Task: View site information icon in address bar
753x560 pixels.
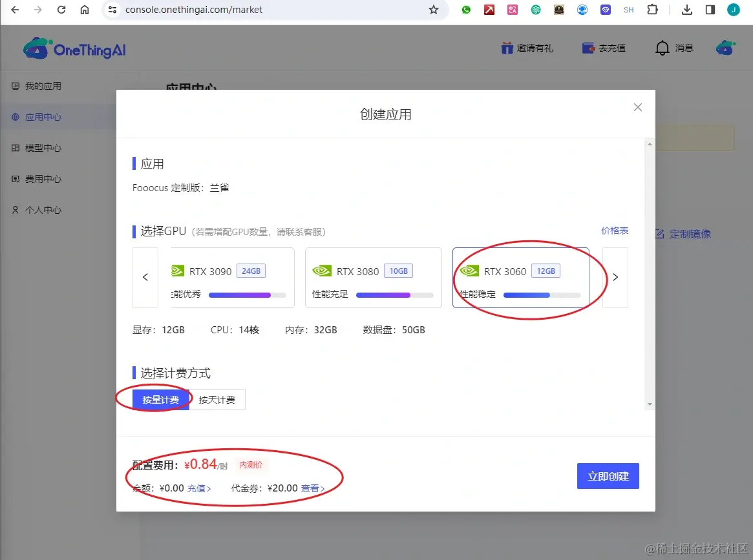Action: (112, 10)
